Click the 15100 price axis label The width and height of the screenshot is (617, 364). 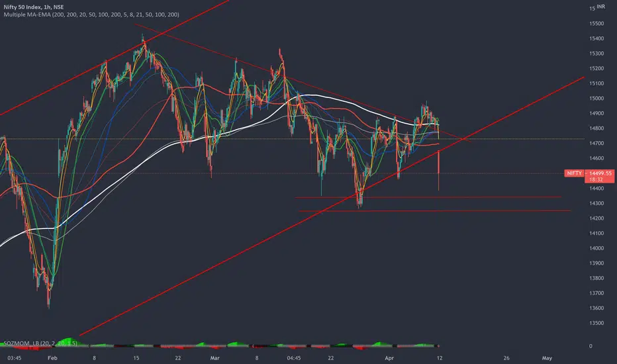(596, 83)
